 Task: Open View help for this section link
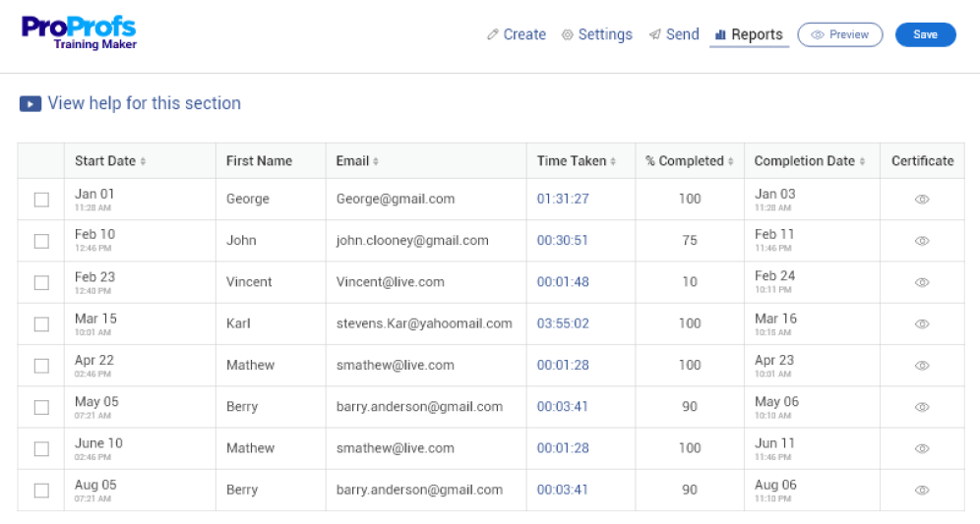pos(144,103)
